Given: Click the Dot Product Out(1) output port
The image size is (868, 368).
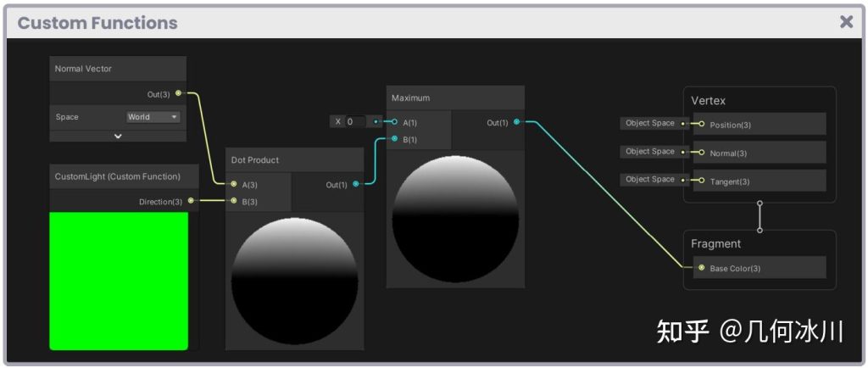Looking at the screenshot, I should (x=355, y=184).
